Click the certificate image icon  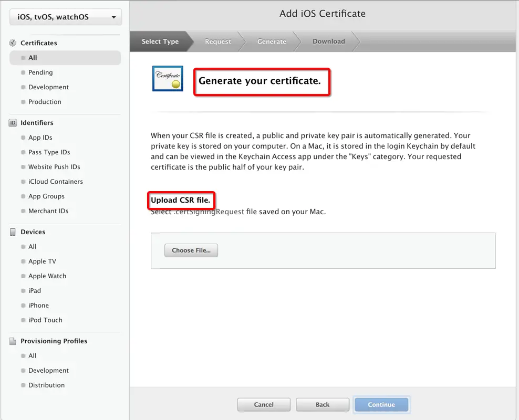168,78
